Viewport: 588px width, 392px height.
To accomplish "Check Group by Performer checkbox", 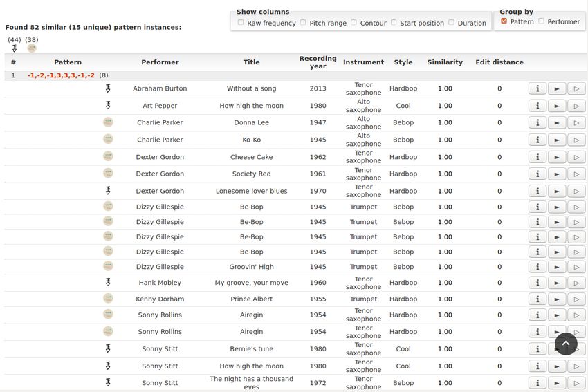I will pos(541,21).
